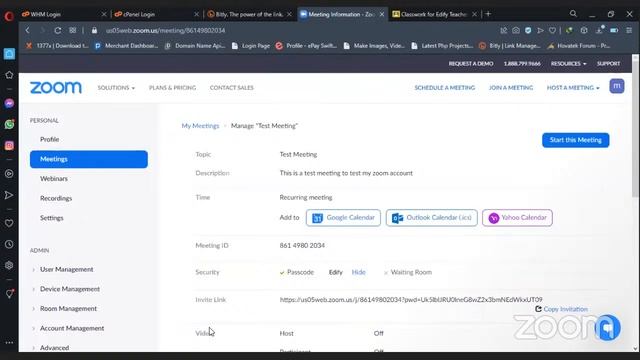The width and height of the screenshot is (640, 360).
Task: Close the Bitly tab
Action: pos(289,14)
